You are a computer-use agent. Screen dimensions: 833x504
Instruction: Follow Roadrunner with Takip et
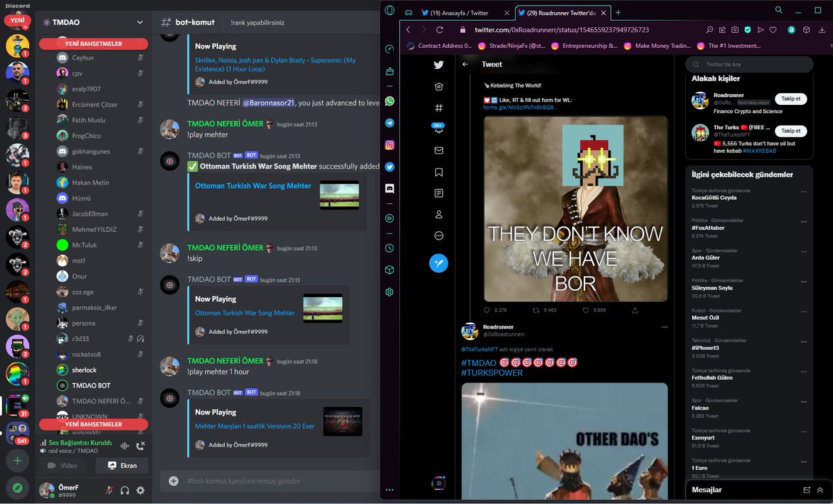791,99
